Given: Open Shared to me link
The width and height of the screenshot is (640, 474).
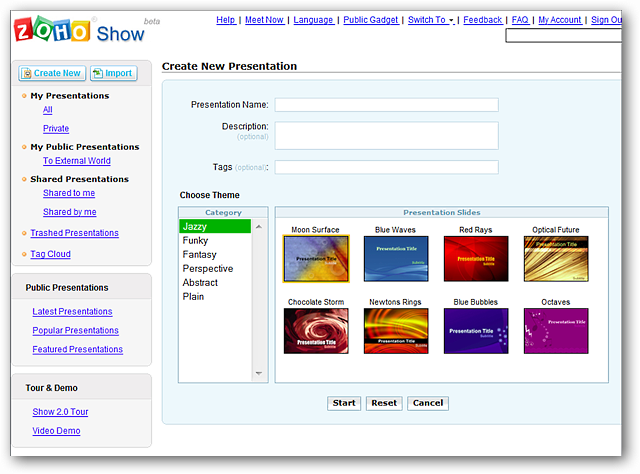Looking at the screenshot, I should [69, 193].
